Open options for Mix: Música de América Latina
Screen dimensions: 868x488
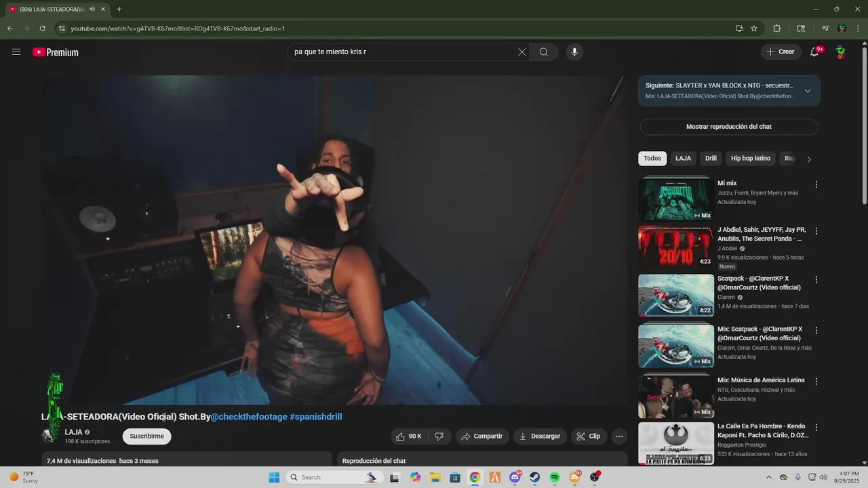coord(816,382)
